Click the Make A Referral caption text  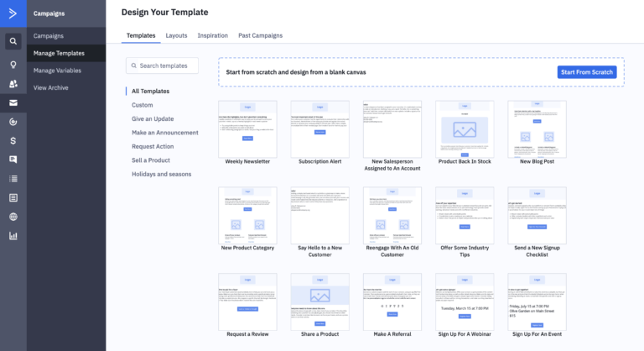pos(392,334)
